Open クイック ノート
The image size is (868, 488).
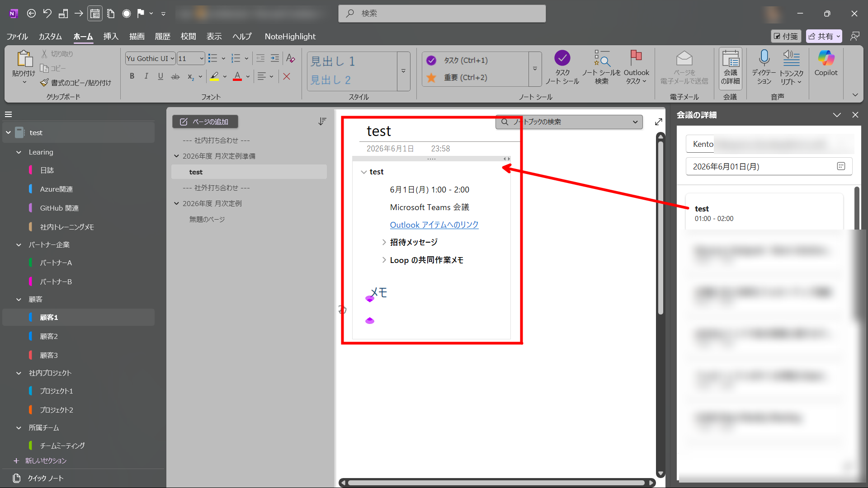tap(39, 478)
